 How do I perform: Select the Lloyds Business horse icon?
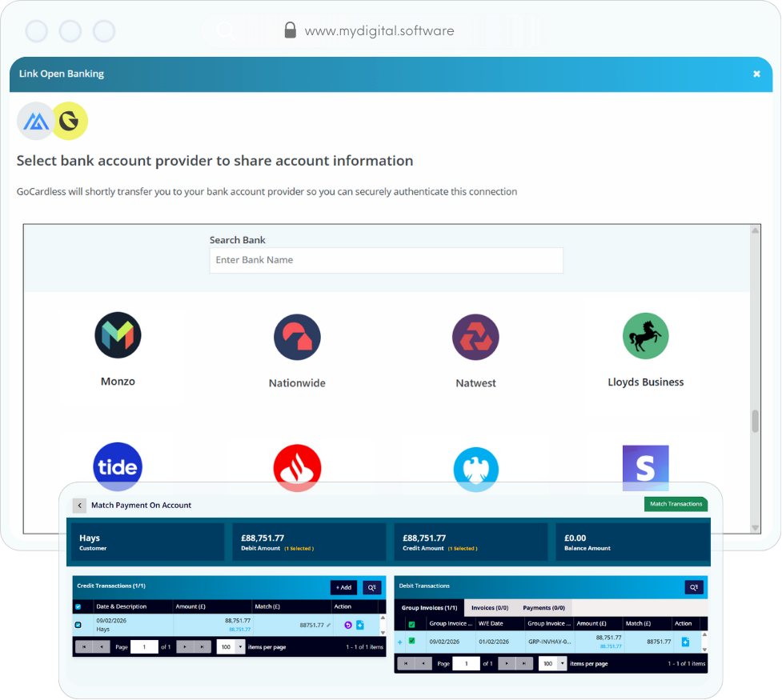pos(645,336)
